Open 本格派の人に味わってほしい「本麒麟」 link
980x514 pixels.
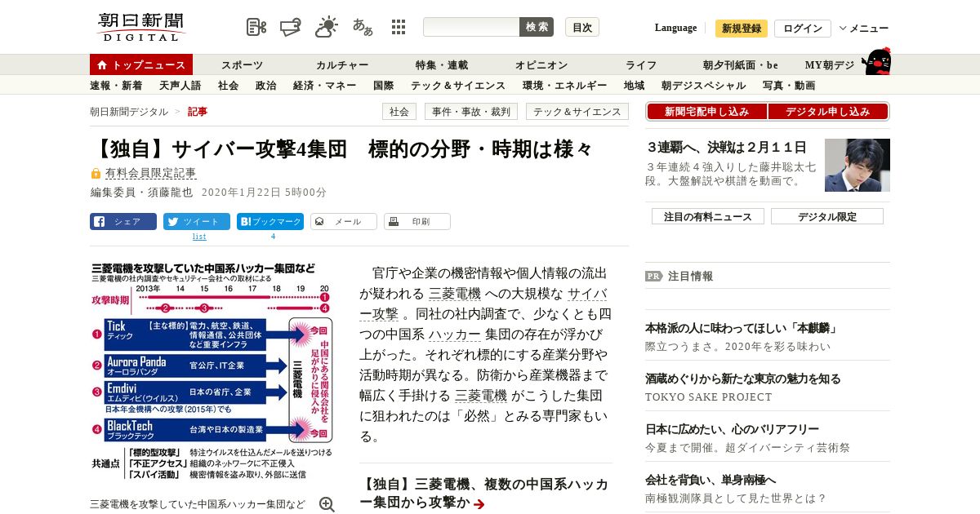point(742,329)
